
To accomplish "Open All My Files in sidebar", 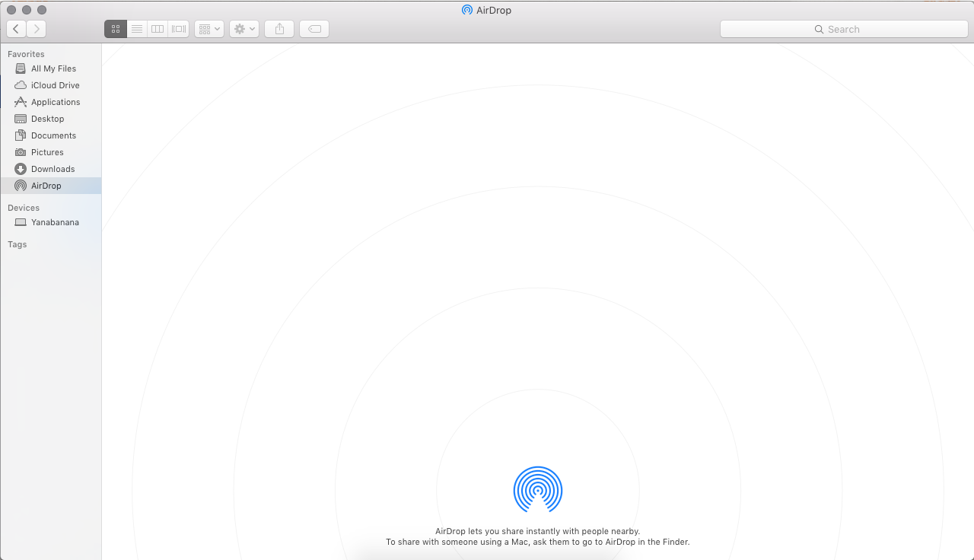I will 51,68.
